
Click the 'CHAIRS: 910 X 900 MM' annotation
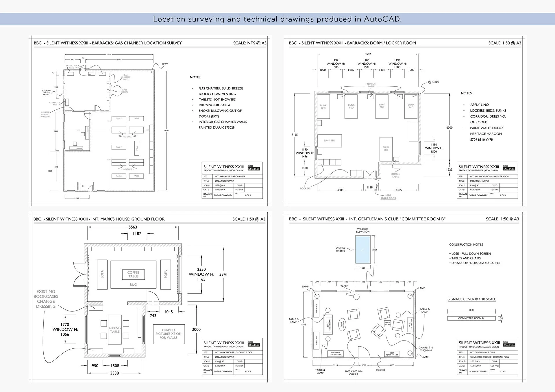(x=426, y=349)
